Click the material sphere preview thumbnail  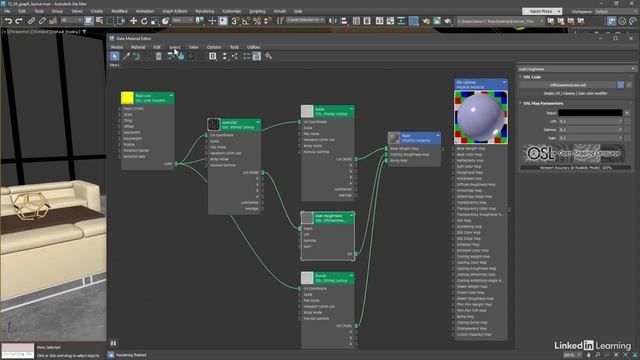tap(481, 117)
